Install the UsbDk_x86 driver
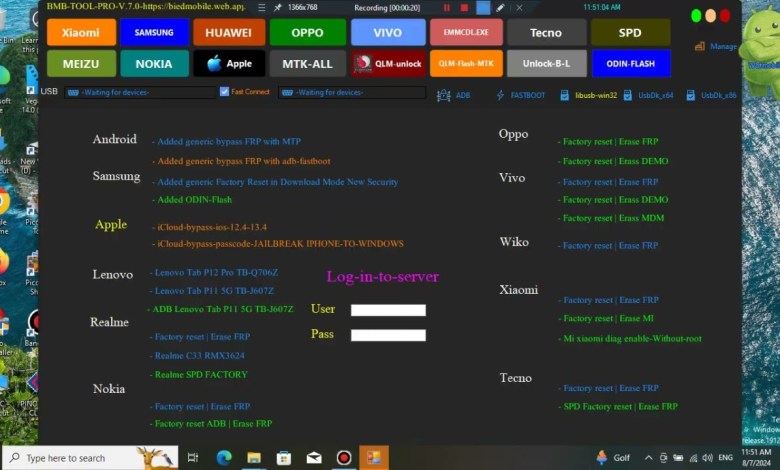The width and height of the screenshot is (780, 470). coord(711,95)
